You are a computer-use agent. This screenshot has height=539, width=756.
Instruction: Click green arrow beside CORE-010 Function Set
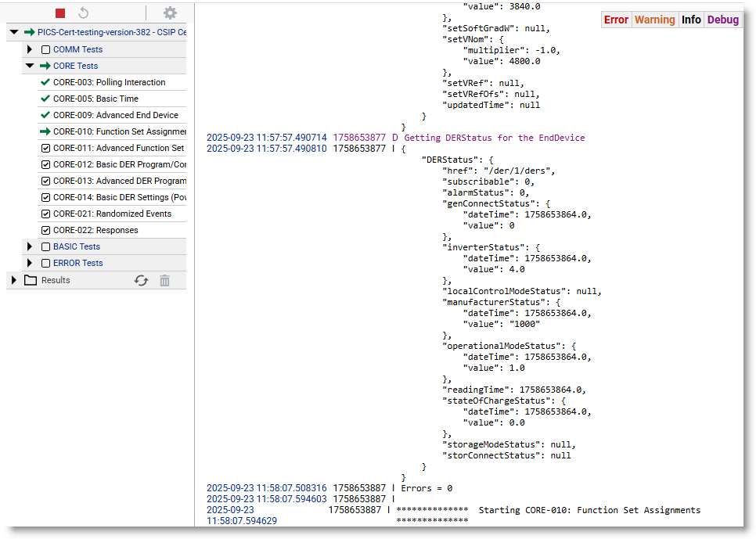click(x=45, y=131)
